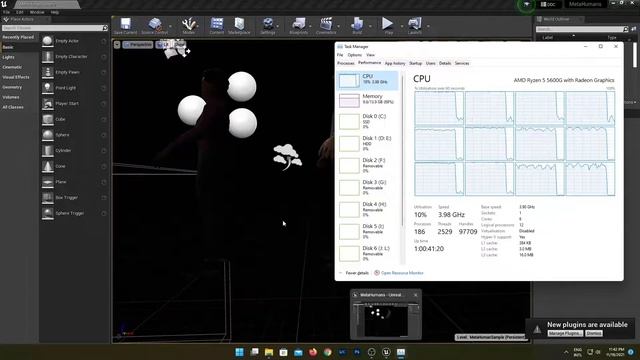Image resolution: width=640 pixels, height=360 pixels.
Task: Click Open Resource Monitor link
Action: (402, 273)
